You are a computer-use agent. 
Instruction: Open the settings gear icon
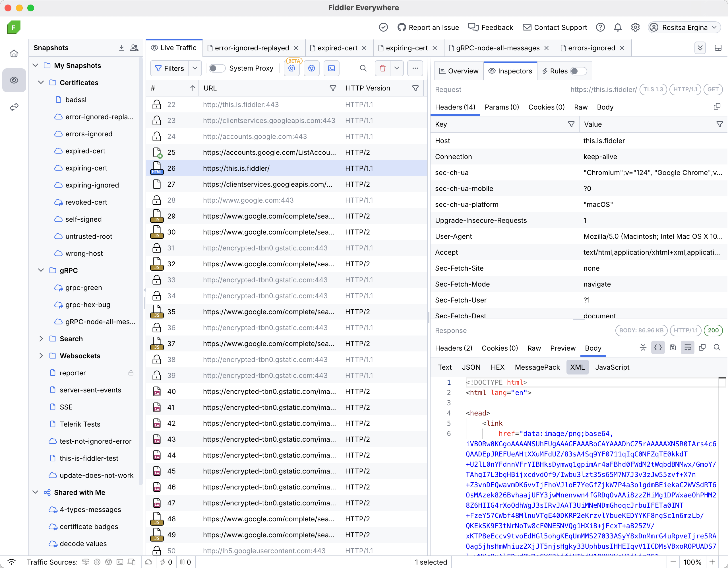pyautogui.click(x=635, y=27)
